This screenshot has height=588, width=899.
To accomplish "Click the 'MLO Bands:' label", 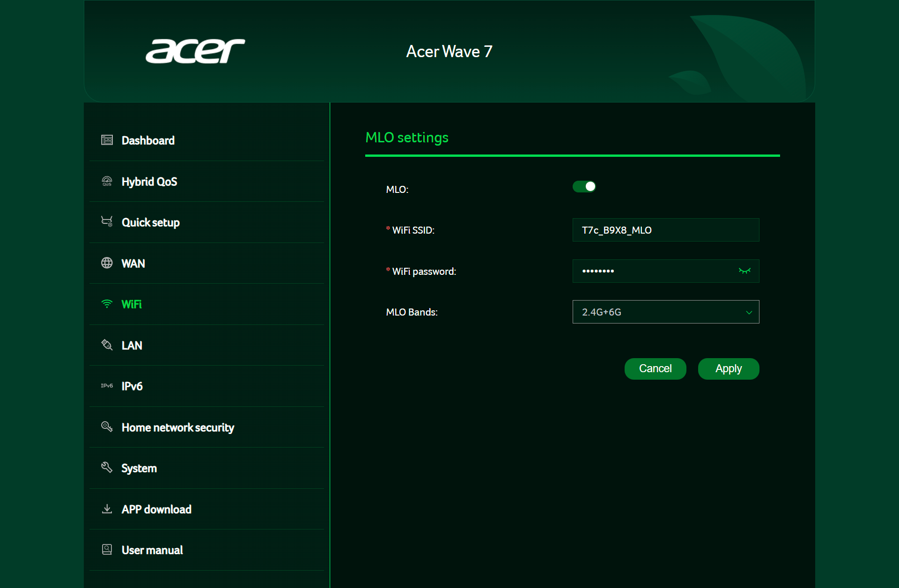I will [x=412, y=312].
